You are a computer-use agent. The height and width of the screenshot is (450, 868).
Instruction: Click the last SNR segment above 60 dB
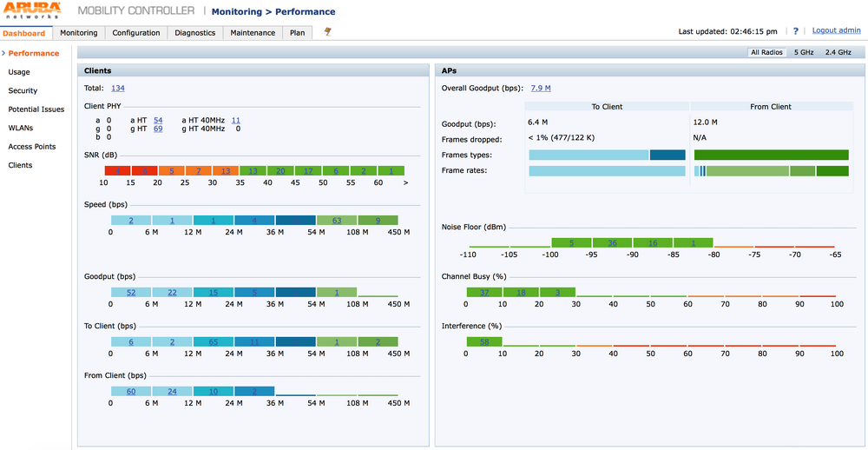pyautogui.click(x=391, y=170)
